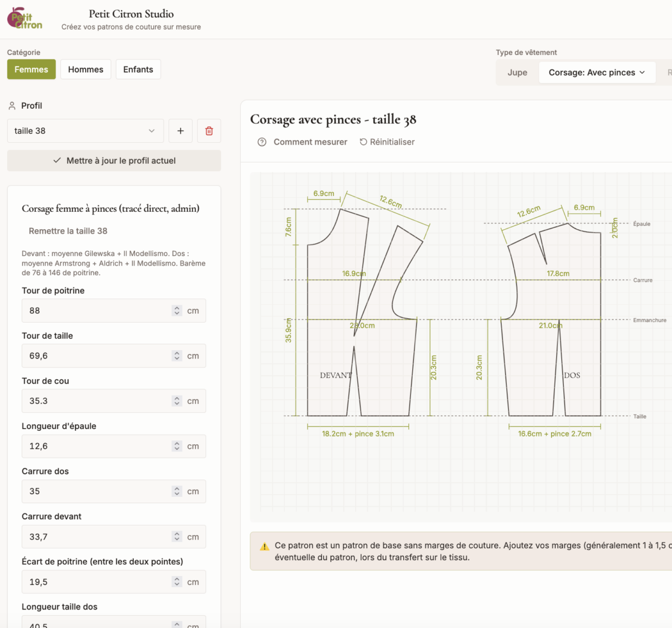Adjust Longueur d'épaule stepper arrows

point(177,446)
